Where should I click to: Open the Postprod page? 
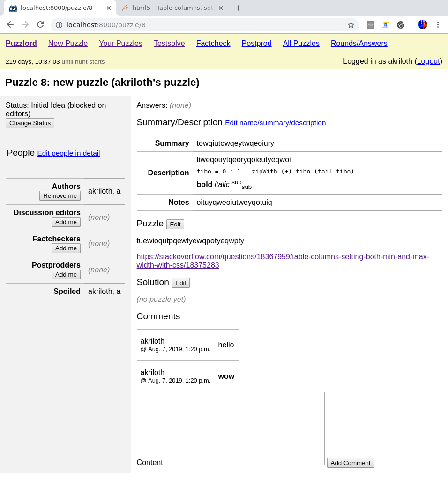pyautogui.click(x=257, y=43)
